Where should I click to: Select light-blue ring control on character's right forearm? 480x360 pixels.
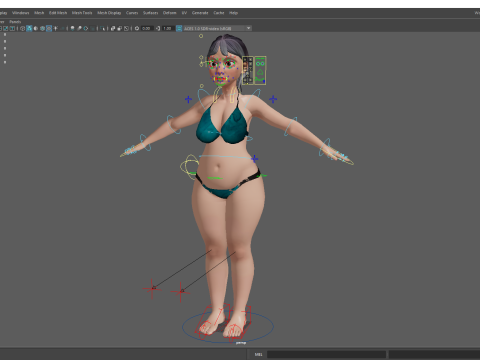pyautogui.click(x=145, y=143)
